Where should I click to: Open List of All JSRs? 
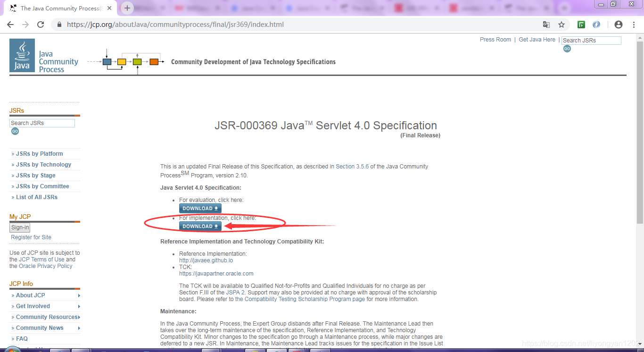point(37,197)
